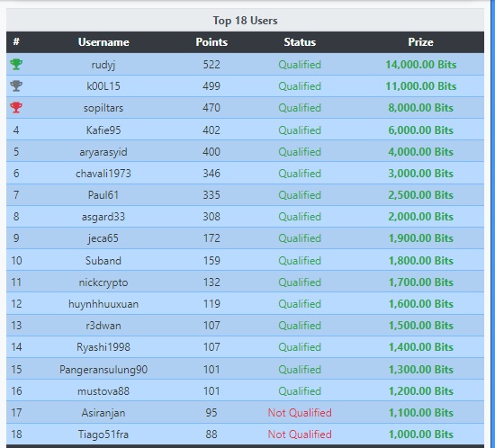Viewport: 495px width, 448px height.
Task: Click the gray second-place trophy icon
Action: [x=16, y=85]
